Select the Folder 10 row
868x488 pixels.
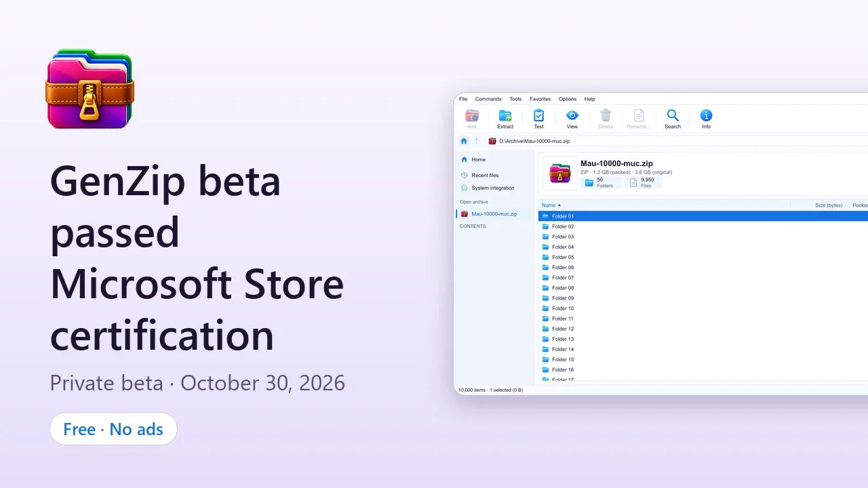[703, 308]
